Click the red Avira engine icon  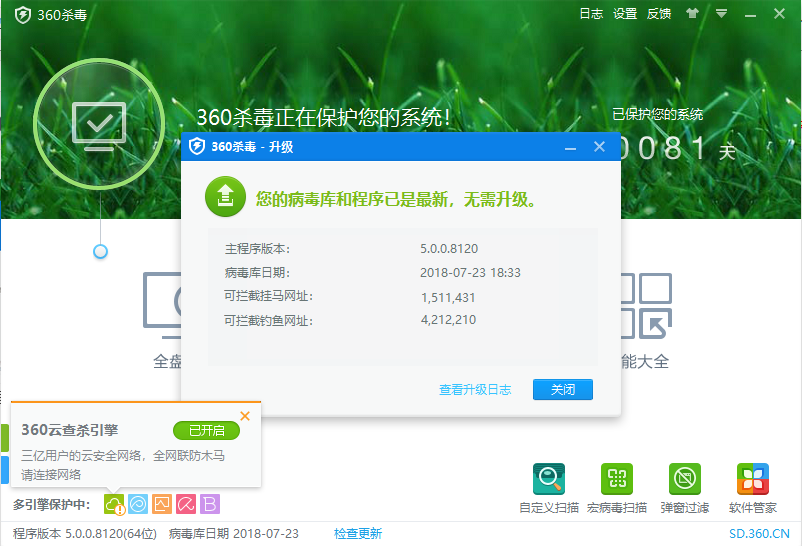[186, 504]
